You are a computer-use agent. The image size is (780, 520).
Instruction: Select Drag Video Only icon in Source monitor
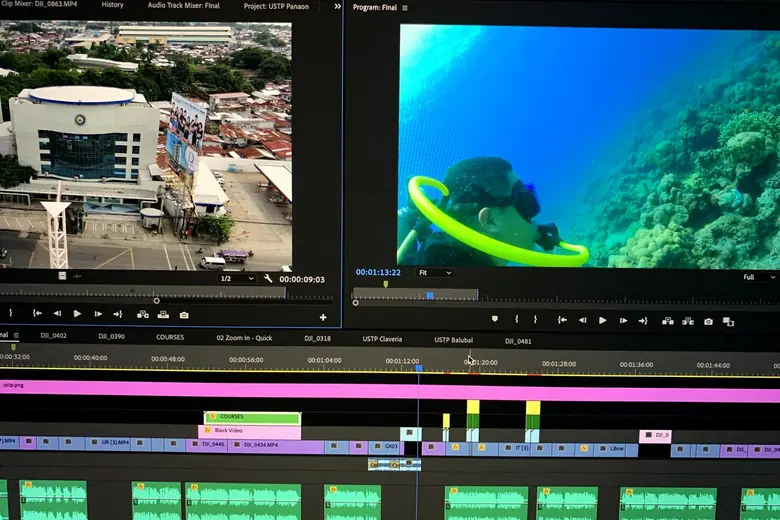[x=62, y=276]
